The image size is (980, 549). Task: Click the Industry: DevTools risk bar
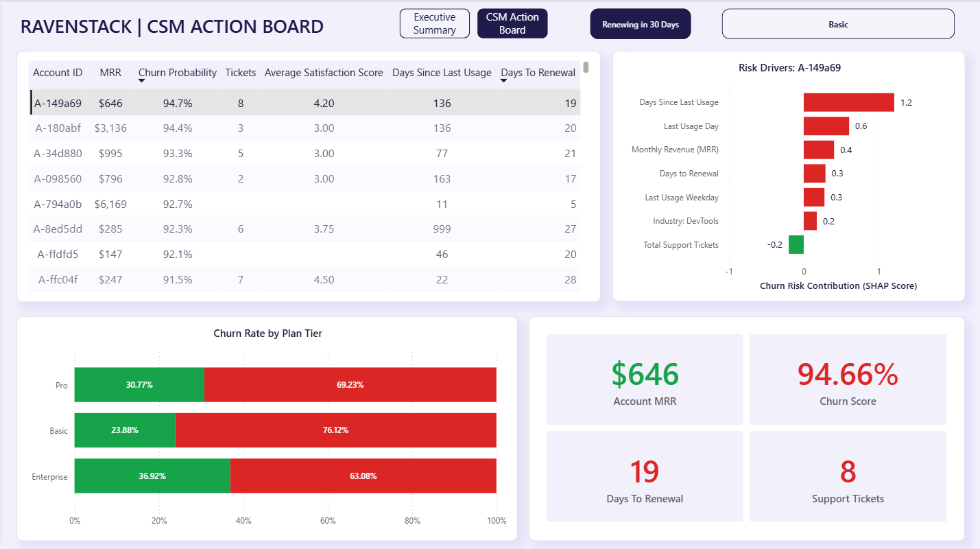(x=811, y=221)
